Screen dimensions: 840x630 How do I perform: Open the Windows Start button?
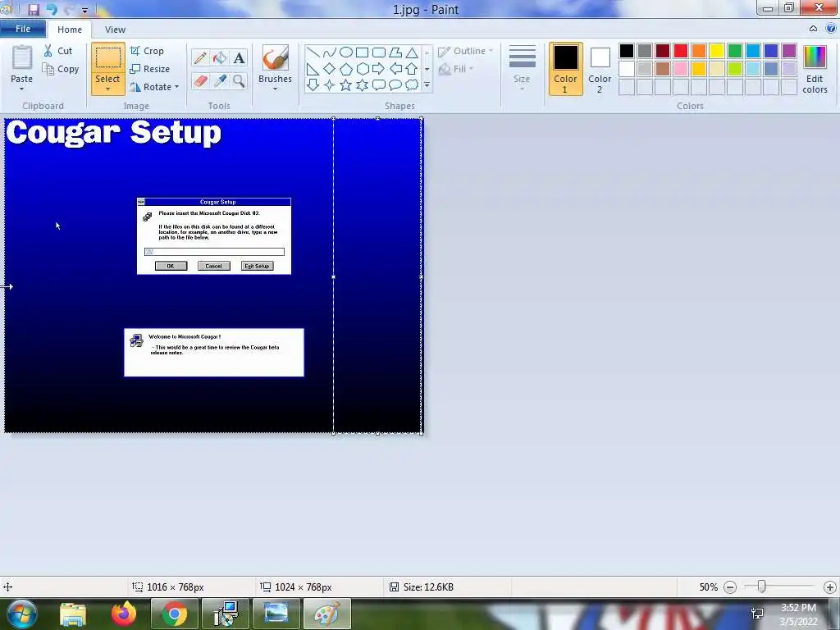coord(21,614)
